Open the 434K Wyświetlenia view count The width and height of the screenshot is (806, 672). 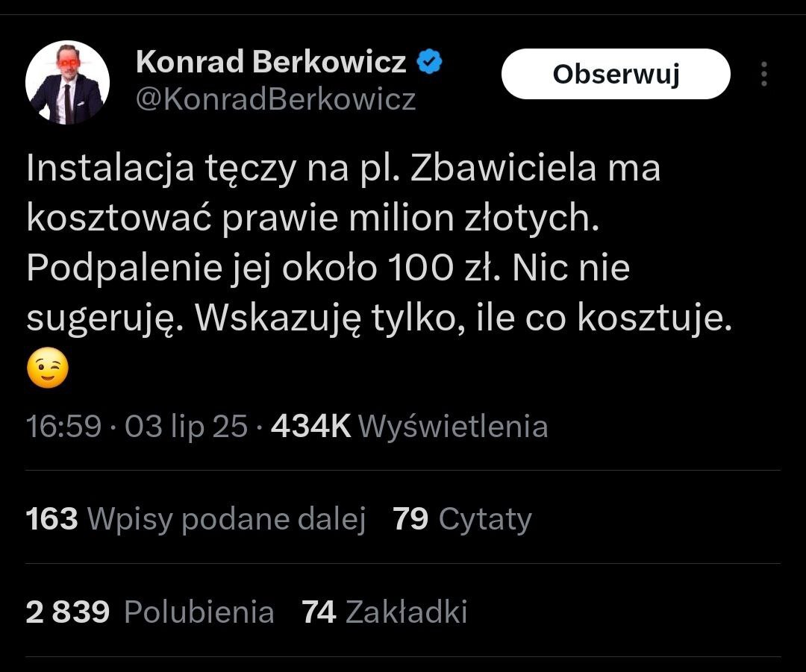click(409, 427)
